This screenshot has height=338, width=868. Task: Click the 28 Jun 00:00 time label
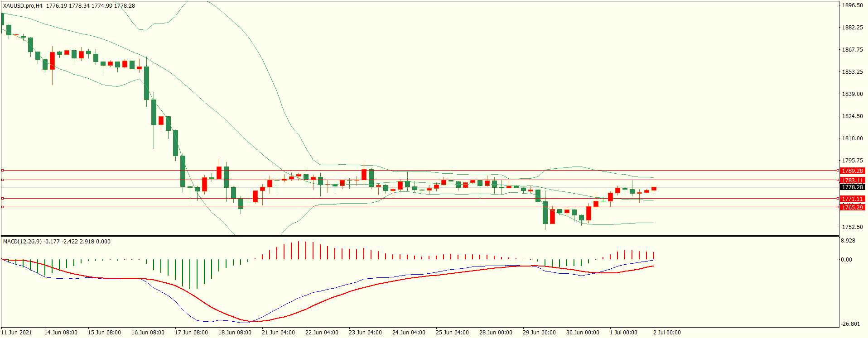[x=496, y=333]
